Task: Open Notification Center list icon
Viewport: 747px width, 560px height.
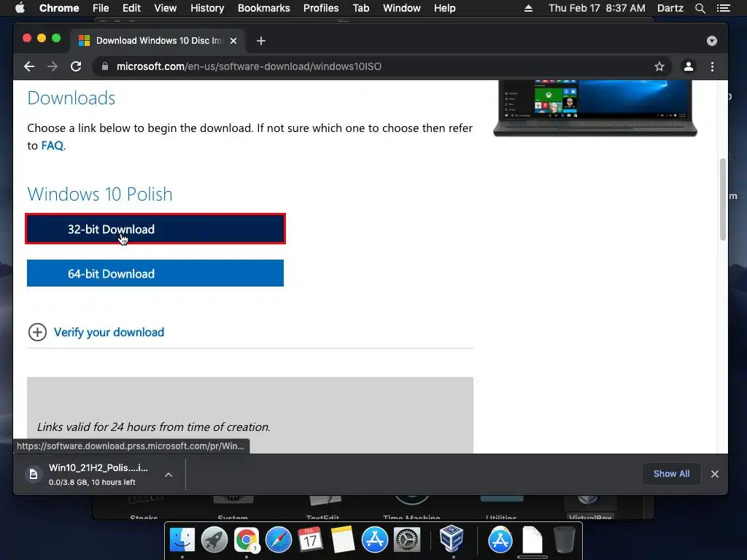Action: tap(723, 8)
